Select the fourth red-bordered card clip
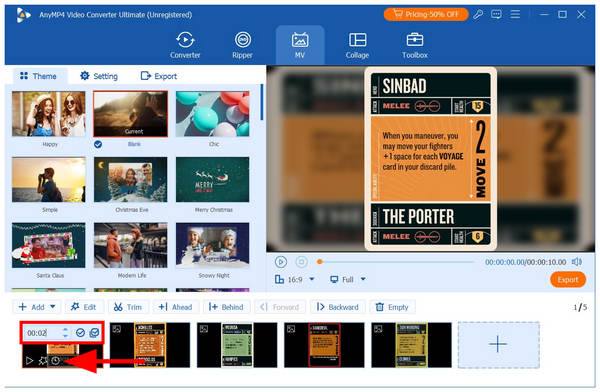600x392 pixels. (324, 345)
